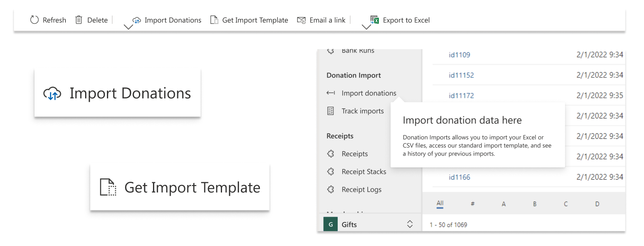Open record id11152 link
Viewport: 644px width, 246px height.
pos(461,75)
